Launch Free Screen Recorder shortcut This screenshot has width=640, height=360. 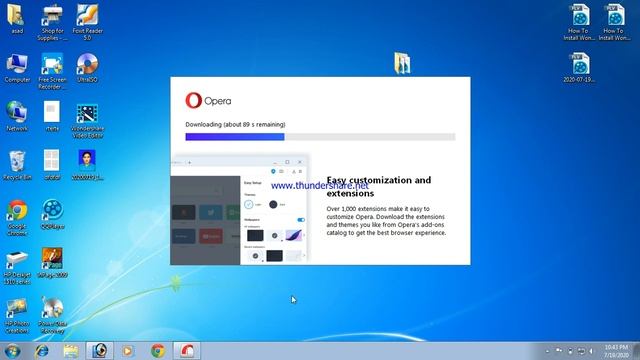[x=52, y=71]
